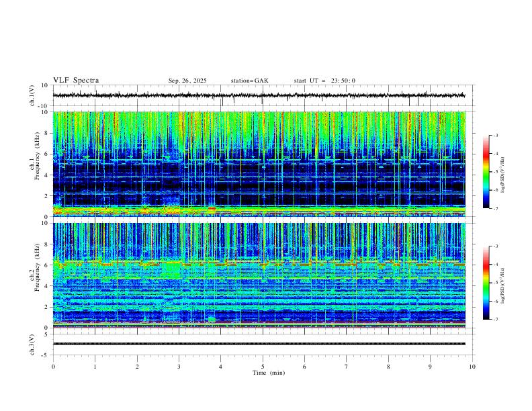Click the ch.1 spectrogram color scale bar

tap(486, 172)
